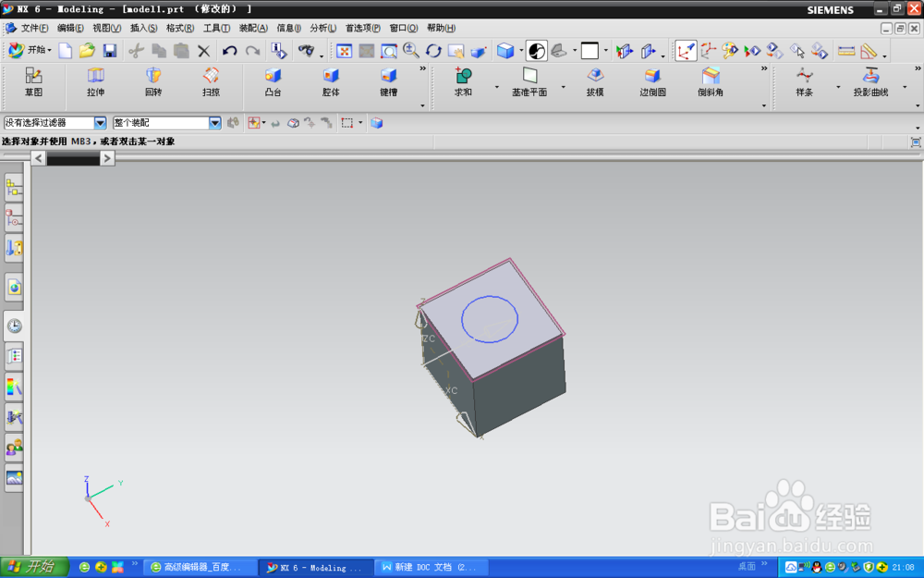Open the history clock sidebar tab
The height and width of the screenshot is (578, 924).
pyautogui.click(x=14, y=326)
